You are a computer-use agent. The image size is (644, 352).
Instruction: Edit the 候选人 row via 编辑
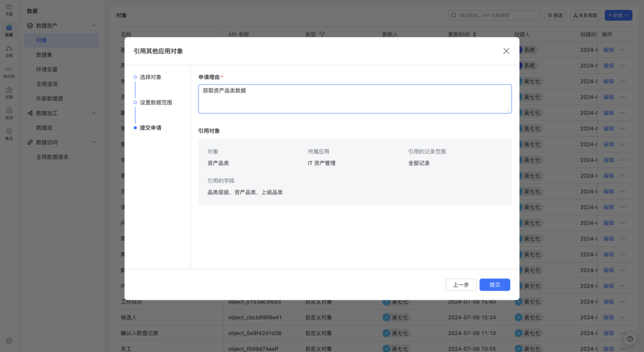[x=608, y=317]
